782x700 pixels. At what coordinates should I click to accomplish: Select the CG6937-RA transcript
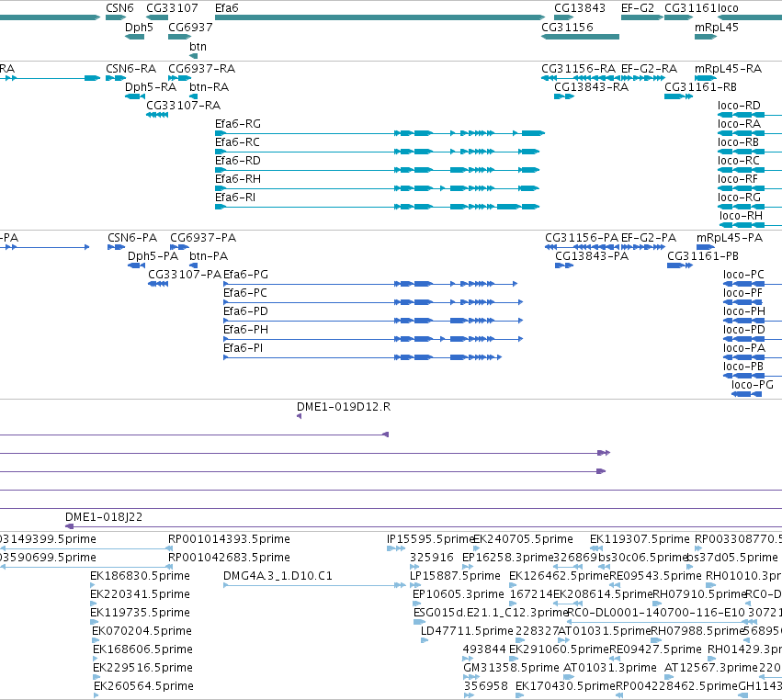[x=179, y=78]
